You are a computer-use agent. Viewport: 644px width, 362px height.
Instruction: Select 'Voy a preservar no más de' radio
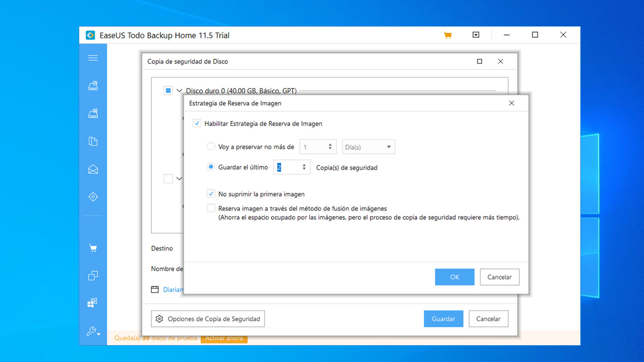point(211,147)
